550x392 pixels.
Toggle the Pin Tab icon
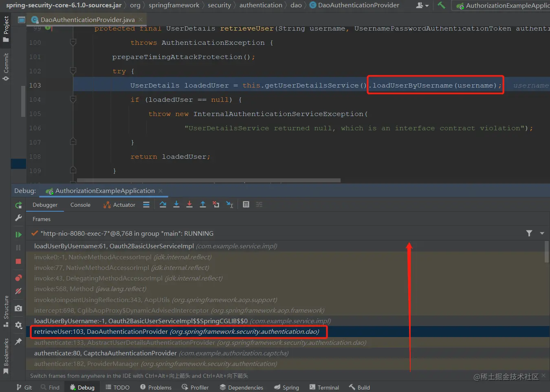(x=18, y=342)
